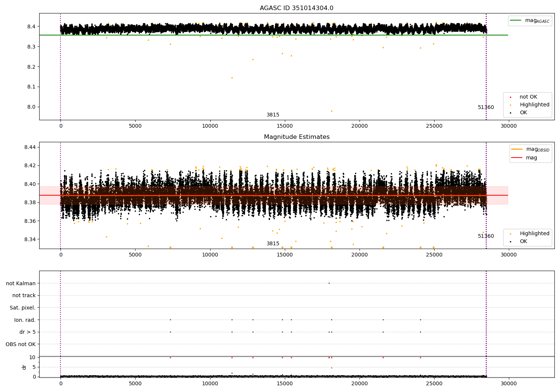Click the "not track" row label
560x392 pixels.
tap(24, 296)
